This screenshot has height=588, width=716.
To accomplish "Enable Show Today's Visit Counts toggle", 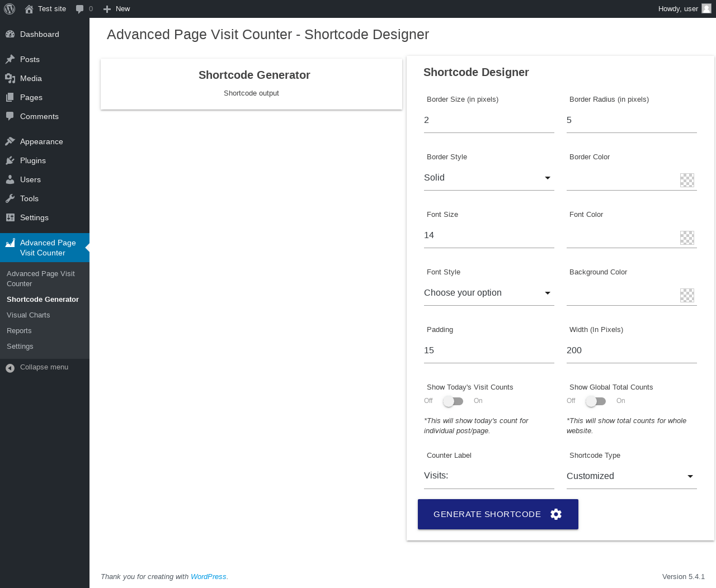I will (x=453, y=401).
